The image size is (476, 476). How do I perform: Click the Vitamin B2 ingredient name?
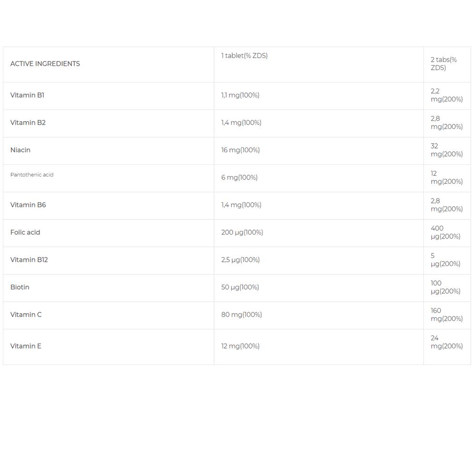(x=28, y=123)
